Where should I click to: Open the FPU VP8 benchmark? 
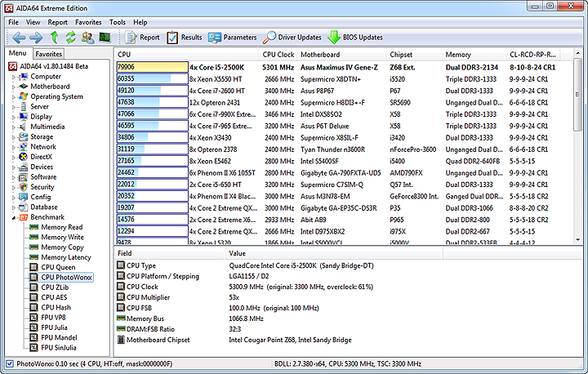tap(53, 318)
